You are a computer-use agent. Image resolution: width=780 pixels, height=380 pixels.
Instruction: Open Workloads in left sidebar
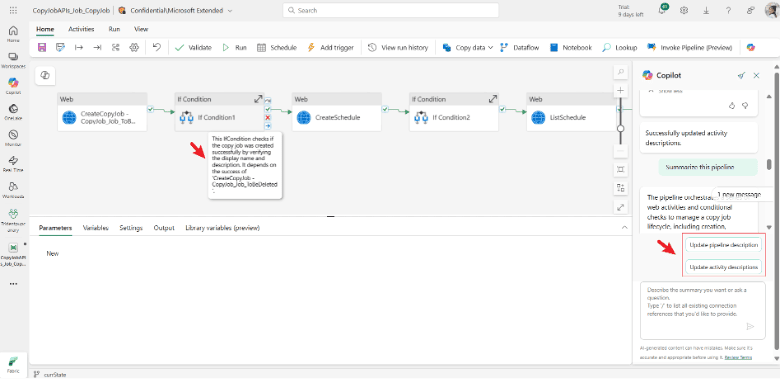click(x=13, y=190)
